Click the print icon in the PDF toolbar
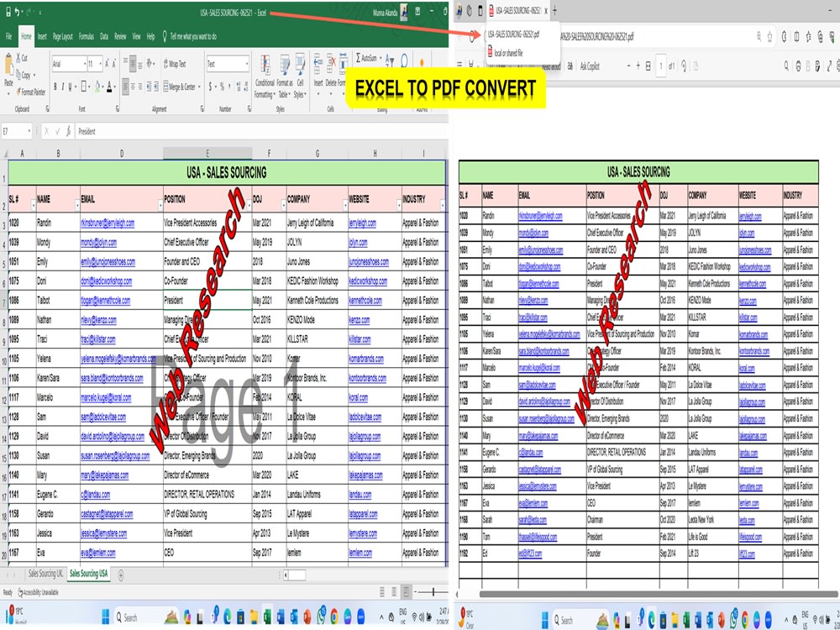This screenshot has width=840, height=630. (x=798, y=66)
